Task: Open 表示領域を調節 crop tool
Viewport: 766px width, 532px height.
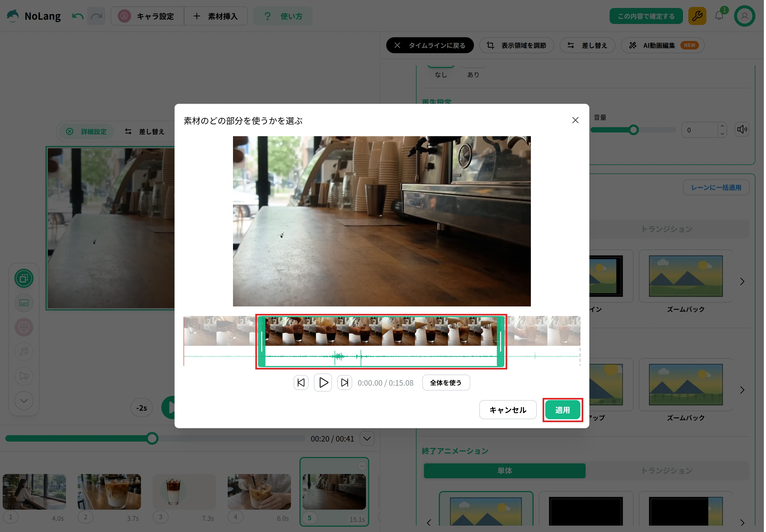Action: pyautogui.click(x=516, y=45)
